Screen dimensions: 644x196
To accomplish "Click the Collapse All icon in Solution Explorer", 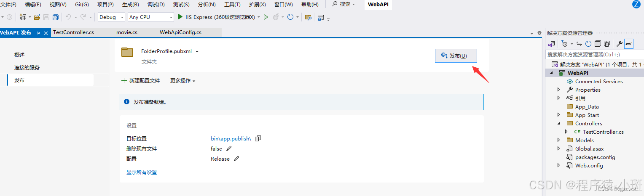I will pyautogui.click(x=598, y=44).
